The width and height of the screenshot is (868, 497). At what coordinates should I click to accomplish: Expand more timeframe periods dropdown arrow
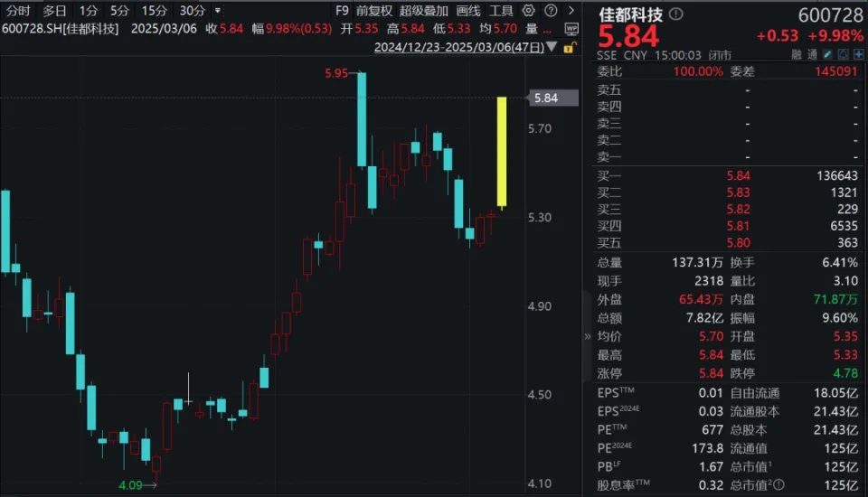coord(217,11)
